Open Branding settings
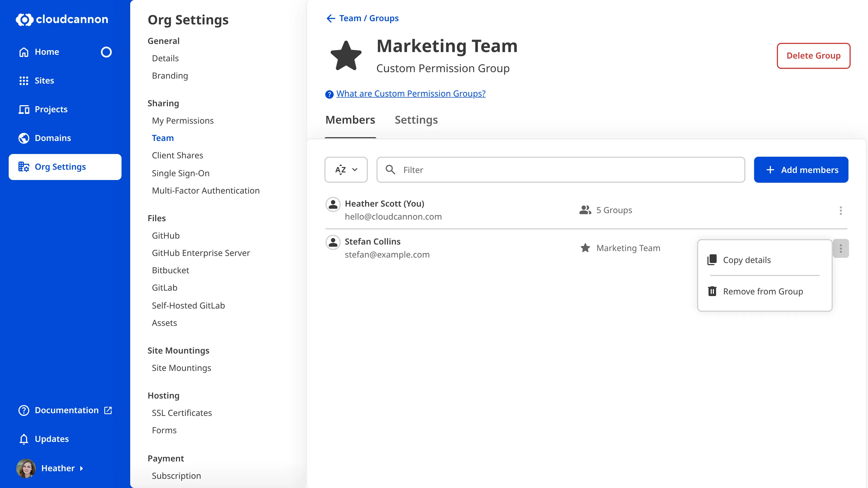868x488 pixels. [x=170, y=76]
